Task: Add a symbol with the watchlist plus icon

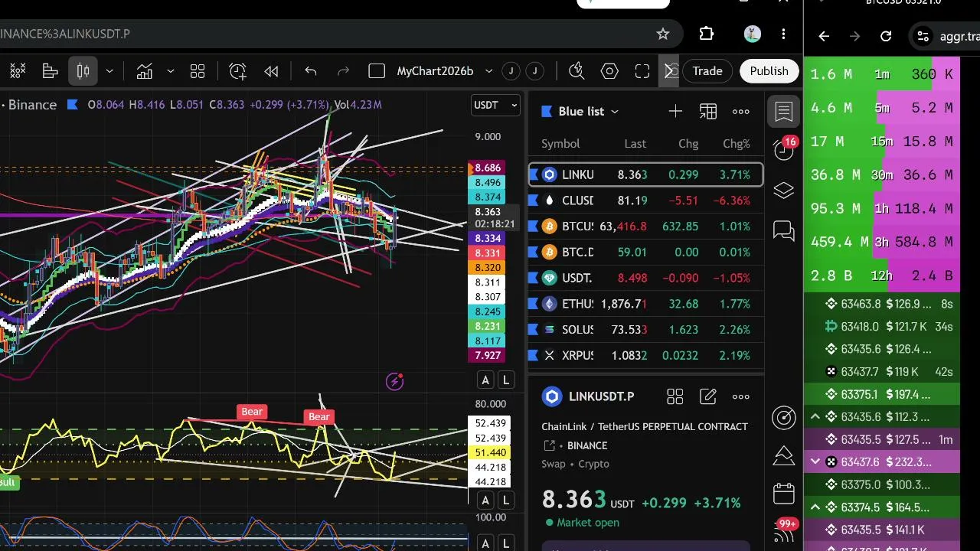Action: 675,112
